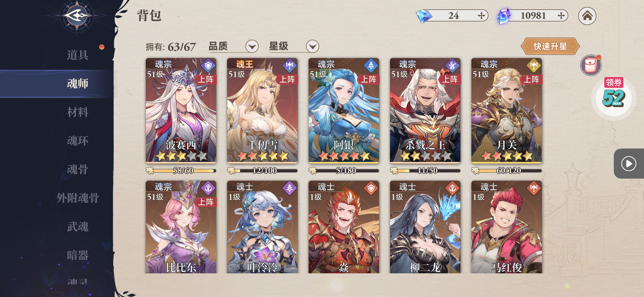Open the 柳二龙 character card
Image resolution: width=644 pixels, height=297 pixels.
coord(425,227)
